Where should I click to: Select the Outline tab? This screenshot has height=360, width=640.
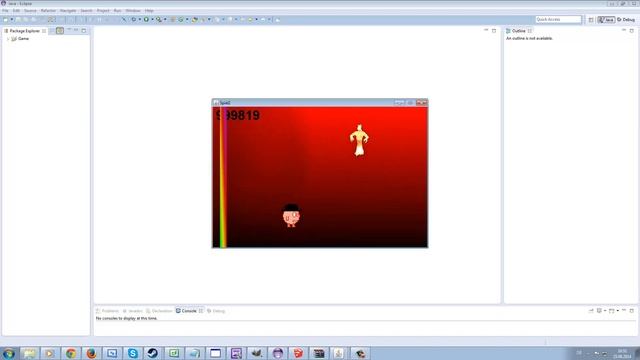519,31
